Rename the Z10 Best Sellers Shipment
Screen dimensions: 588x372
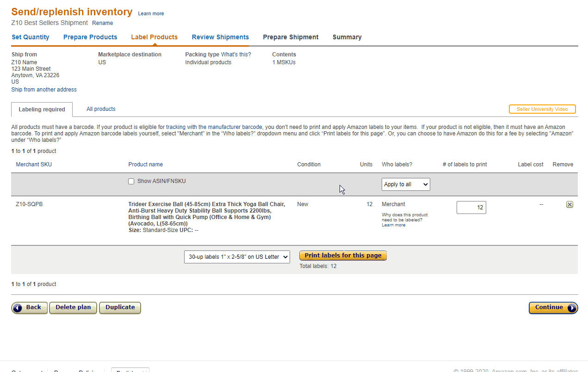tap(102, 23)
